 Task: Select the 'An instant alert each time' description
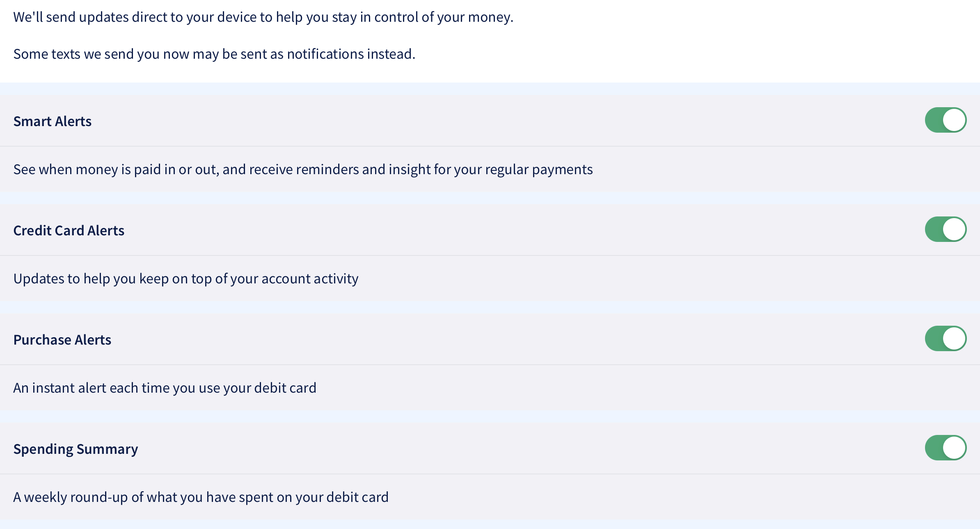[x=165, y=388]
